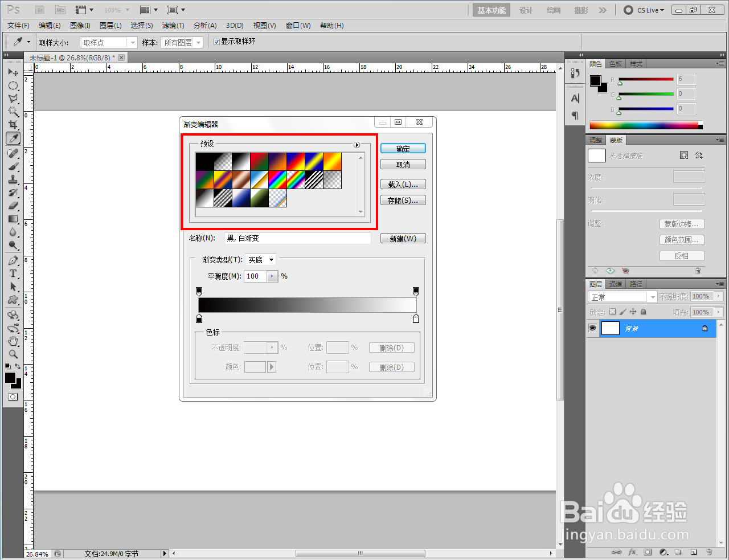Toggle lock image pixels brush icon

point(622,312)
